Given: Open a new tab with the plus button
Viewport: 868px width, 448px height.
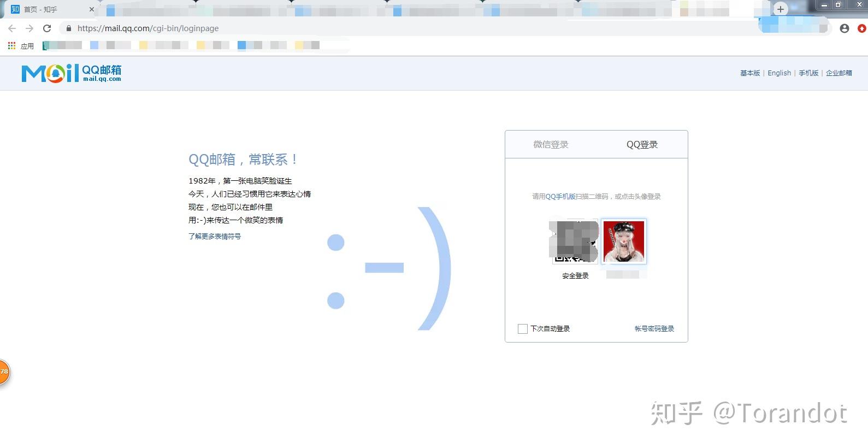Looking at the screenshot, I should pos(781,9).
